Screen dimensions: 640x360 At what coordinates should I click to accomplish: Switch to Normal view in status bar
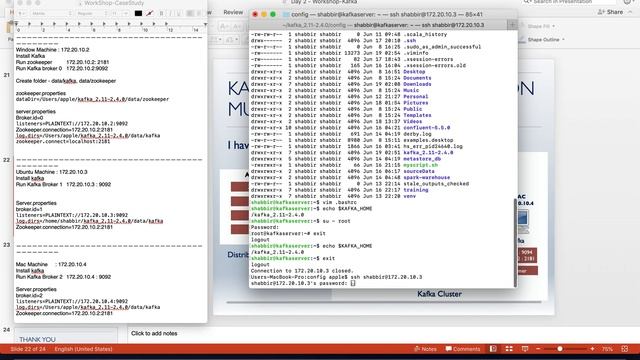(493, 349)
